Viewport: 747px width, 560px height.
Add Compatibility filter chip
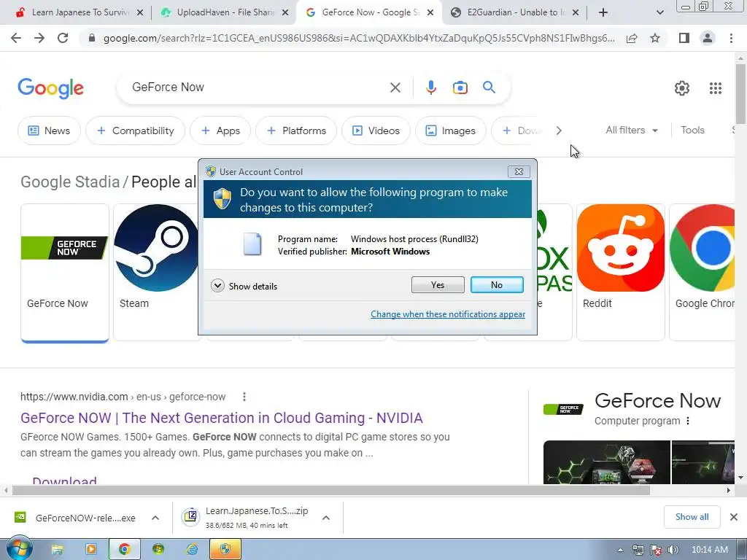pos(135,131)
